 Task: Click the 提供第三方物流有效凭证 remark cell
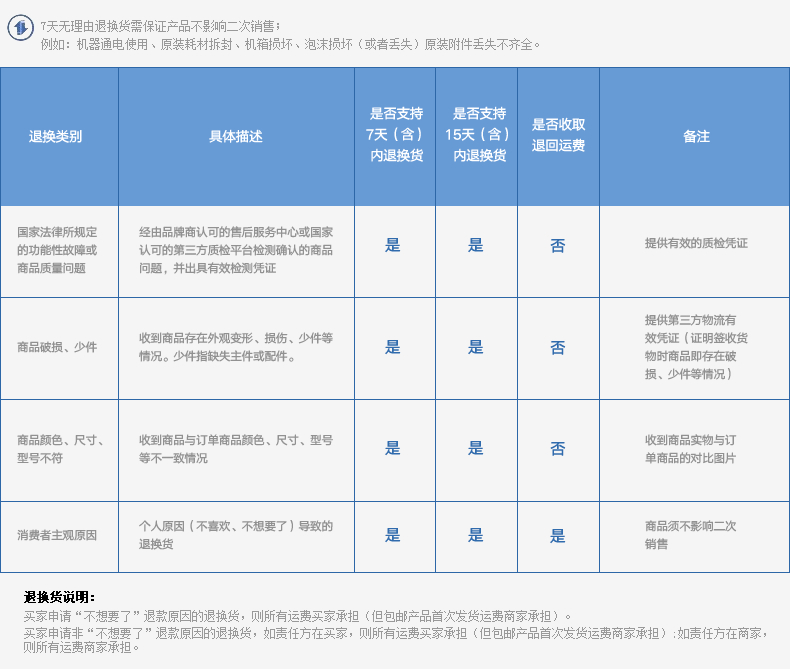[x=692, y=347]
